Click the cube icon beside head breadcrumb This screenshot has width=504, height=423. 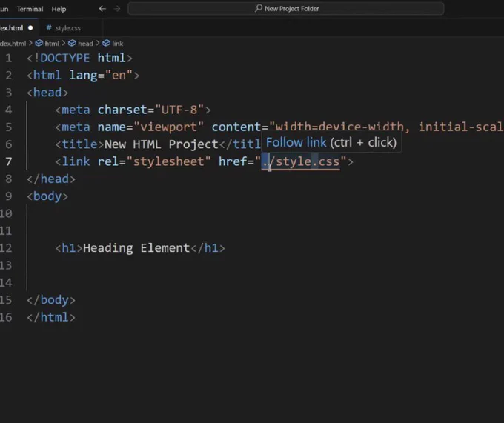[x=72, y=43]
